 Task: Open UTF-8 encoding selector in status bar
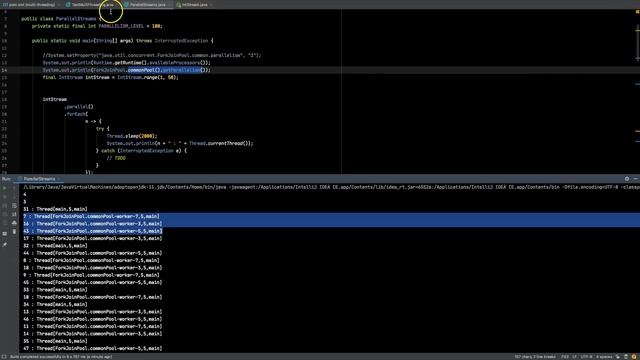tap(586, 357)
